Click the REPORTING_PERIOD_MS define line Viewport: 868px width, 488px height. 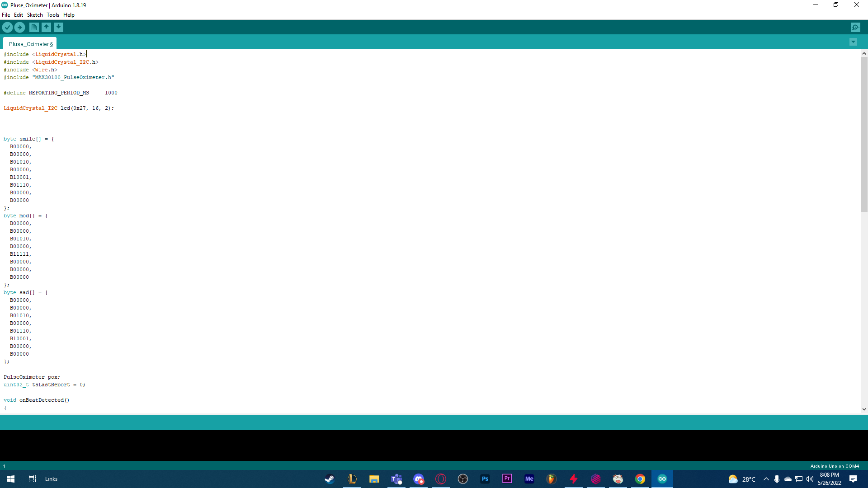click(x=61, y=93)
